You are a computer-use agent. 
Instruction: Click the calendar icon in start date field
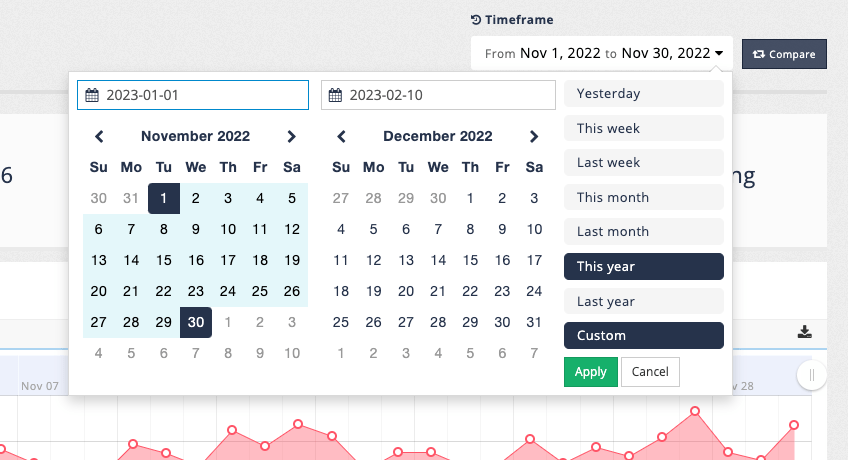point(92,95)
